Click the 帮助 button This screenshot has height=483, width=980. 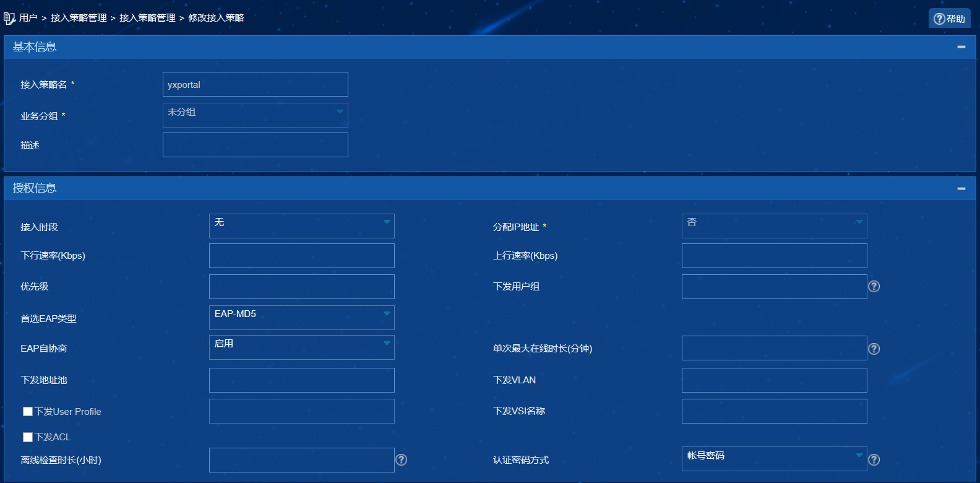(950, 19)
